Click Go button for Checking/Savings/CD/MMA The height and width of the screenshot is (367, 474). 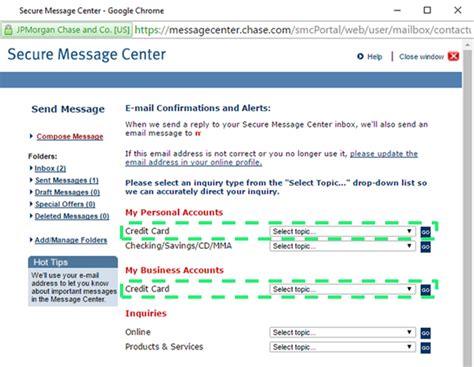click(425, 247)
